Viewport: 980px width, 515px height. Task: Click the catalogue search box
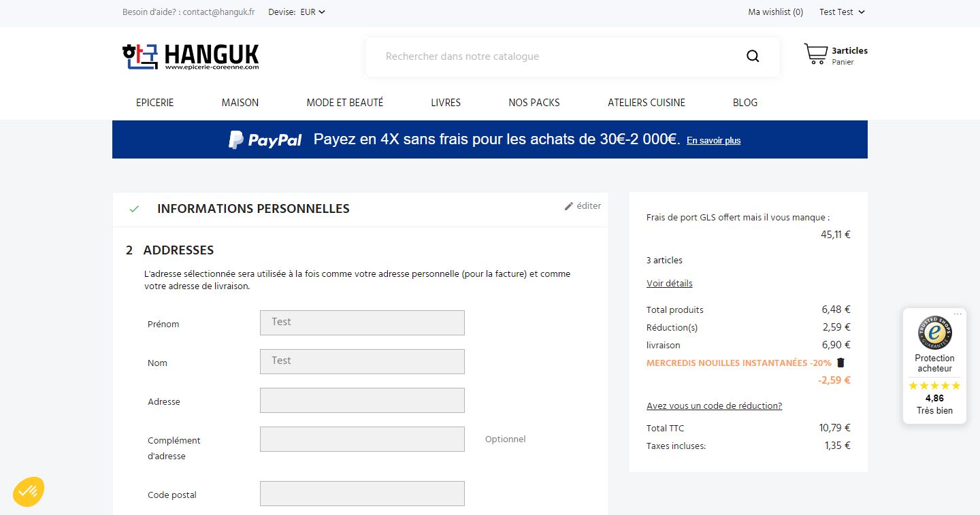pyautogui.click(x=558, y=56)
